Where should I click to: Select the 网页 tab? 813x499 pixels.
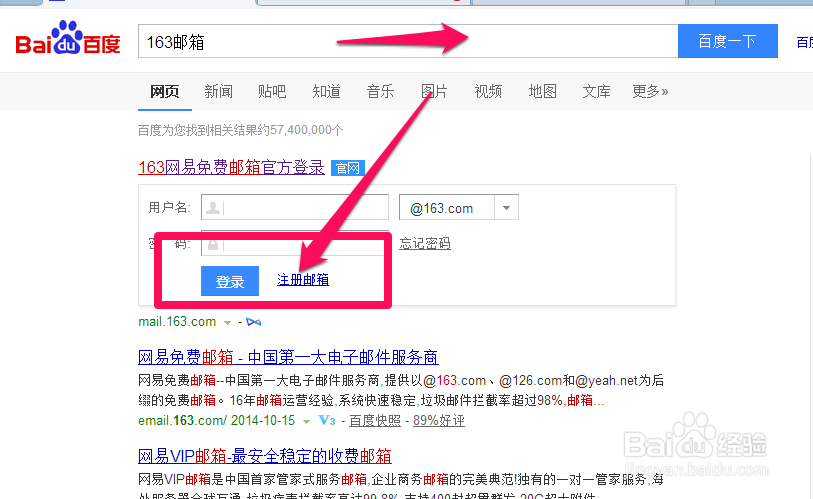point(164,92)
